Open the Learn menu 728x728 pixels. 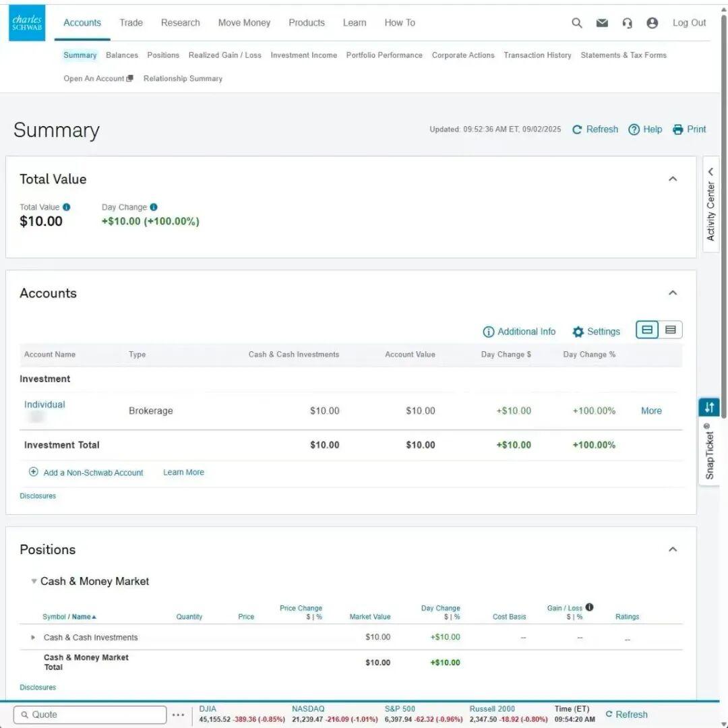pyautogui.click(x=355, y=23)
